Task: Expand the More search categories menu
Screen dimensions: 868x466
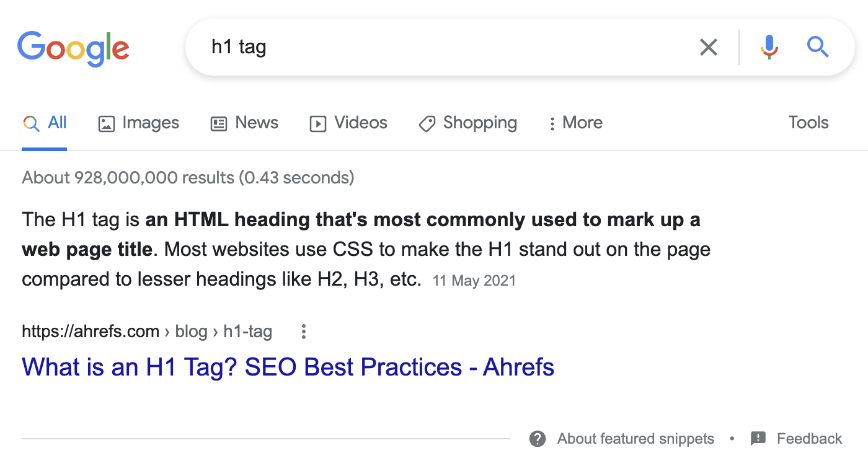Action: pos(575,123)
